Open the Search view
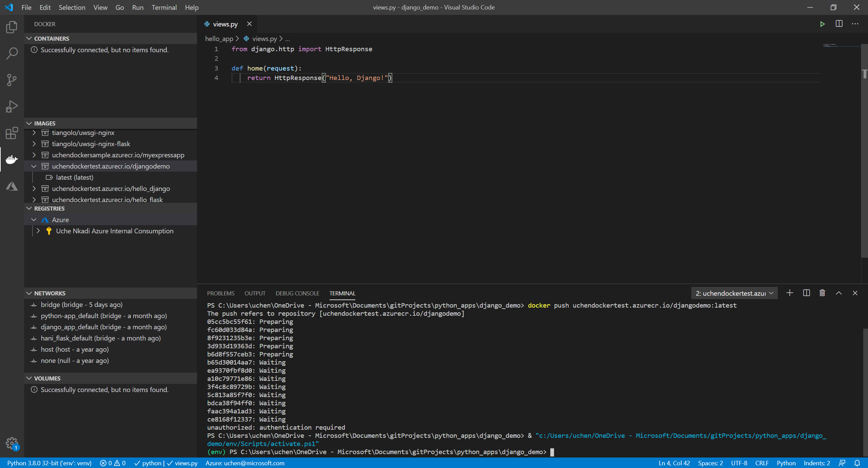The image size is (868, 468). 12,53
